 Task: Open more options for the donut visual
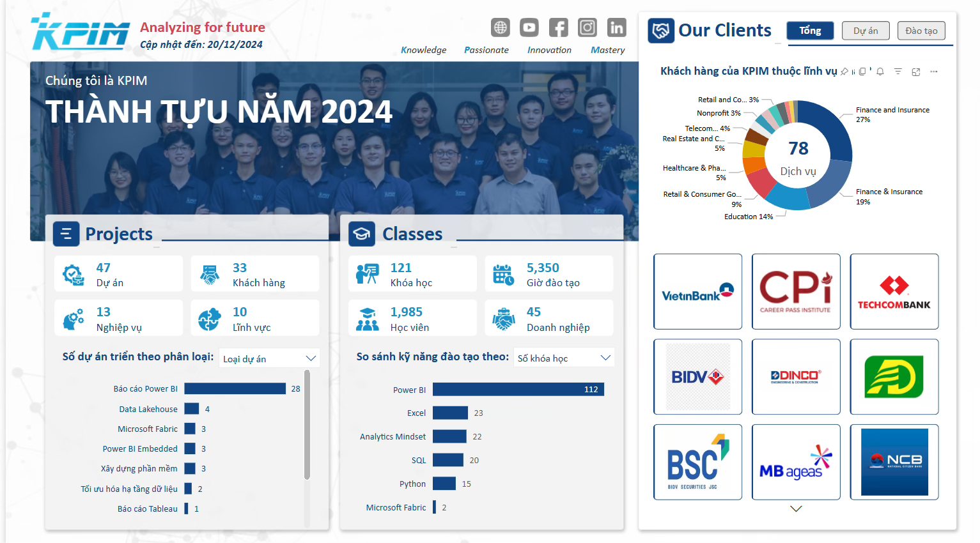(x=934, y=72)
